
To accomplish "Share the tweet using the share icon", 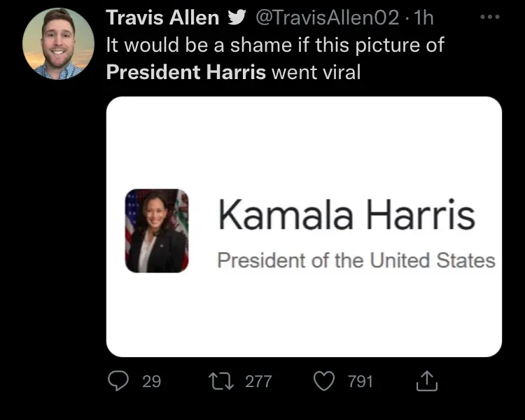I will [x=425, y=381].
